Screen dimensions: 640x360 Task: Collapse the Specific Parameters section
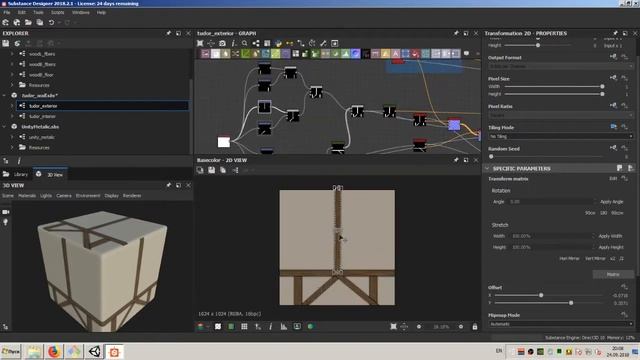click(x=487, y=168)
